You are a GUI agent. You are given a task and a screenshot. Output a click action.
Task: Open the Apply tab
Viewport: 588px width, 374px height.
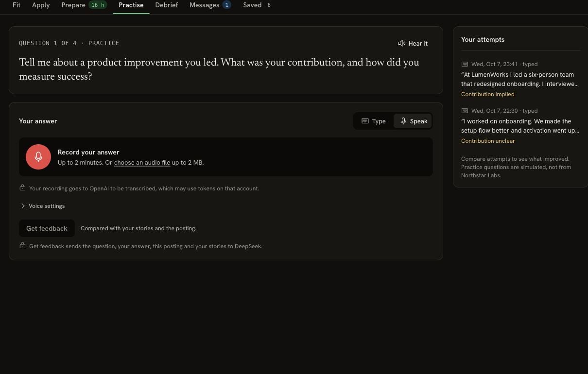[41, 5]
